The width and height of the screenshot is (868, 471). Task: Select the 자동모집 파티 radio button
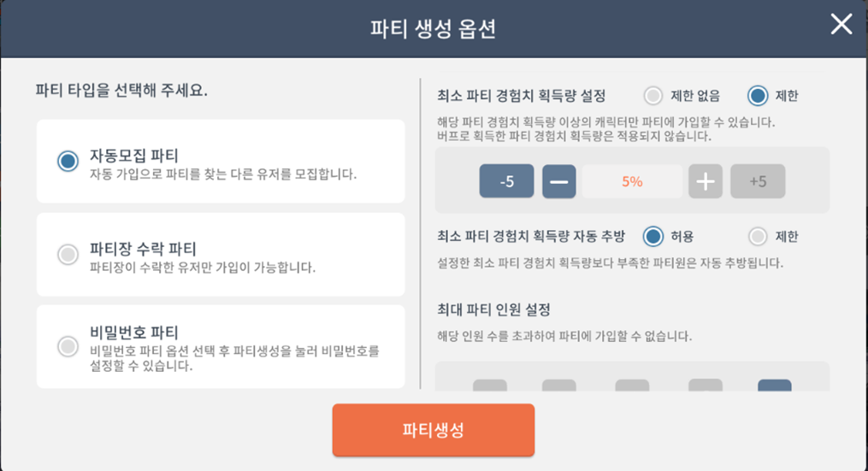pyautogui.click(x=68, y=161)
